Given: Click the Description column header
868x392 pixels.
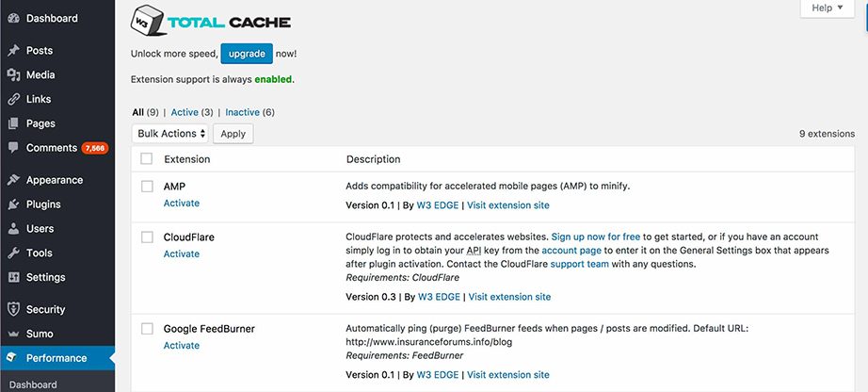Looking at the screenshot, I should click(x=373, y=159).
